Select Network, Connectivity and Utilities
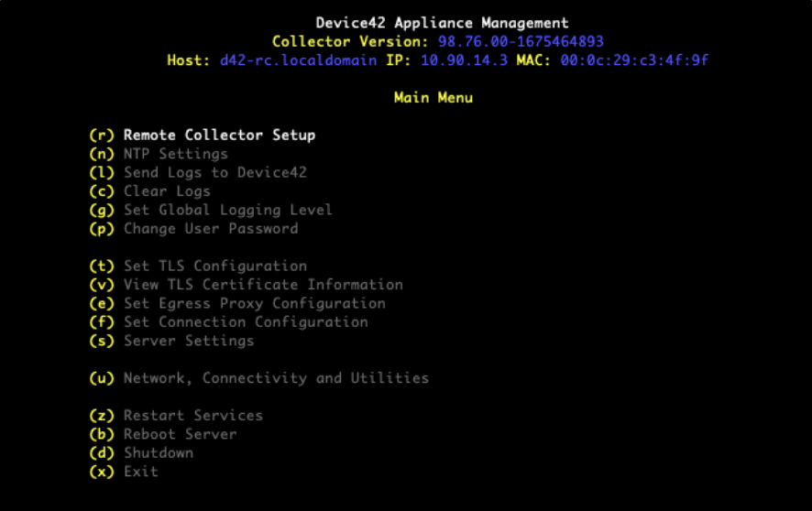 [259, 378]
